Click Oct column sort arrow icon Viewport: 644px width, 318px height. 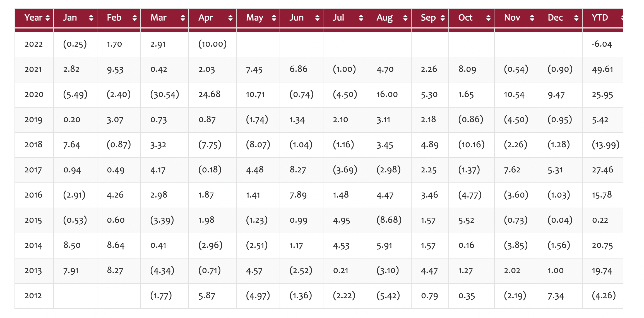click(488, 18)
